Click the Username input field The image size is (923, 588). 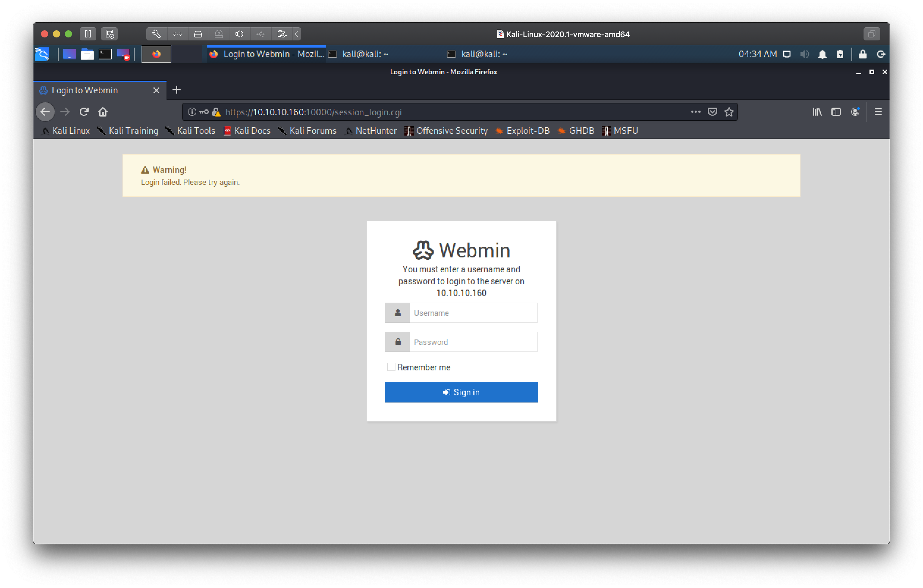(x=473, y=313)
